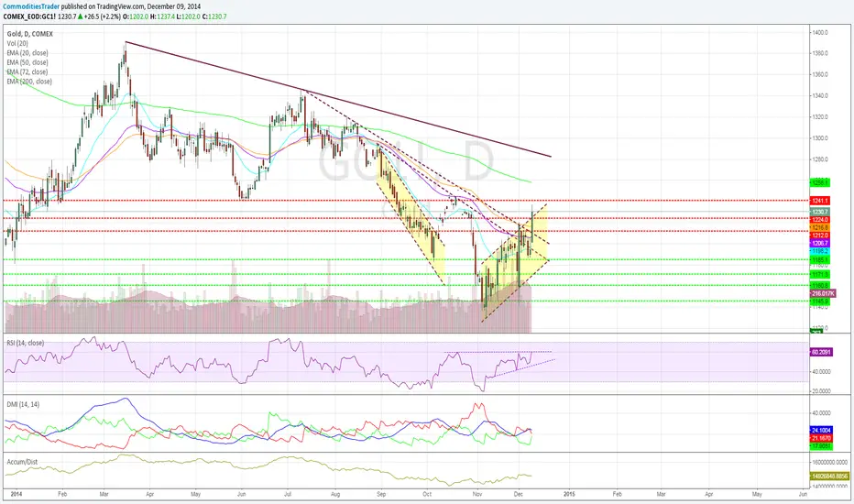Click the Mar 2014 label on time axis
Image resolution: width=854 pixels, height=504 pixels.
(104, 494)
